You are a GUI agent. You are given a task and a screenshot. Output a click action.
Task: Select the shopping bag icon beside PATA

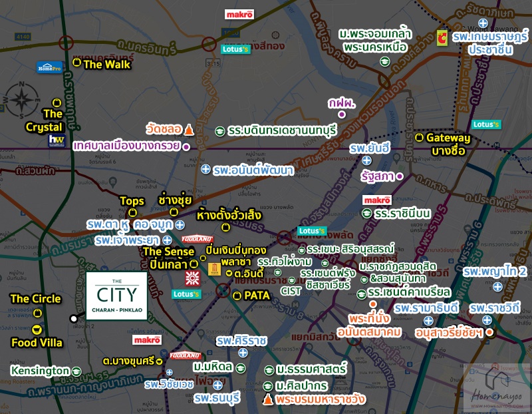(x=237, y=296)
